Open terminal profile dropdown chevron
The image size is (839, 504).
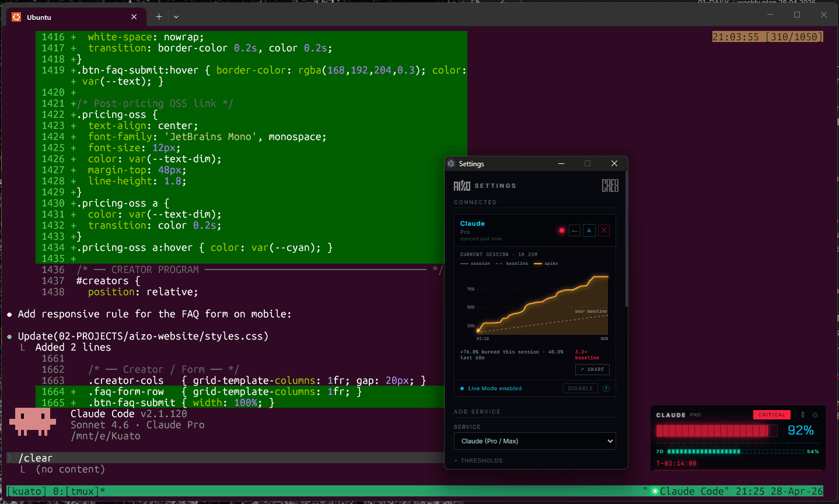coord(176,17)
